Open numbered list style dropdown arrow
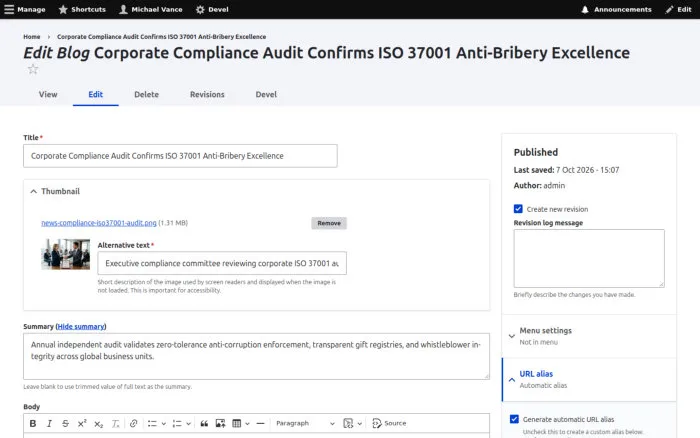 tap(188, 423)
